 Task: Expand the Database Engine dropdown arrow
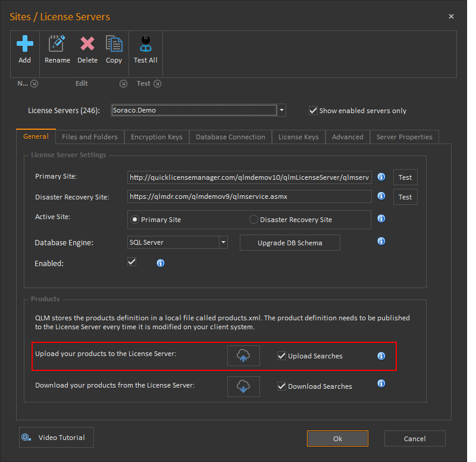pyautogui.click(x=224, y=242)
